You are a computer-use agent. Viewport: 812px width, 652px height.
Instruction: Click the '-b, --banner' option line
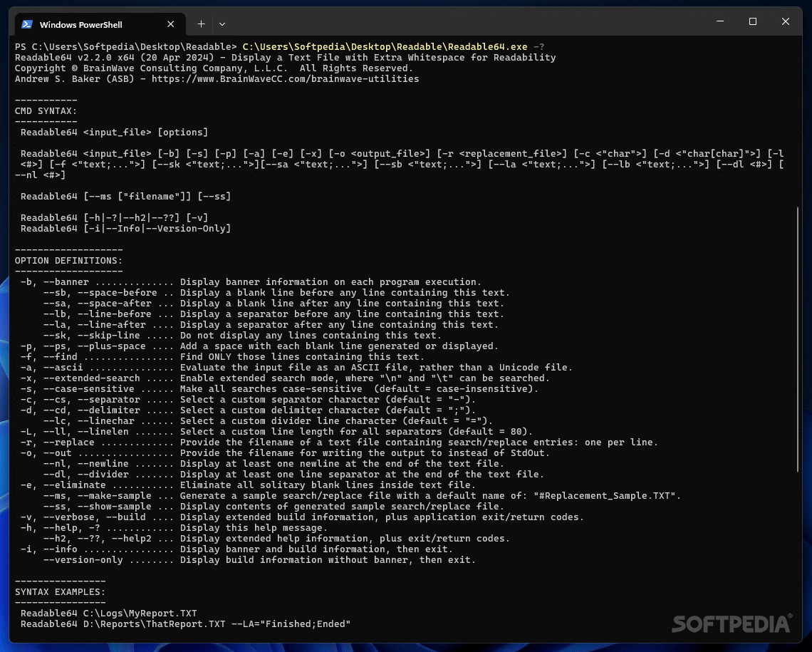pyautogui.click(x=251, y=281)
